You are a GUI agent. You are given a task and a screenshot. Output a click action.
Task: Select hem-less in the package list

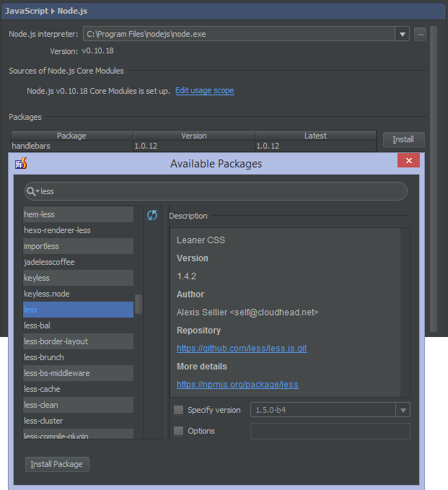[x=78, y=214]
